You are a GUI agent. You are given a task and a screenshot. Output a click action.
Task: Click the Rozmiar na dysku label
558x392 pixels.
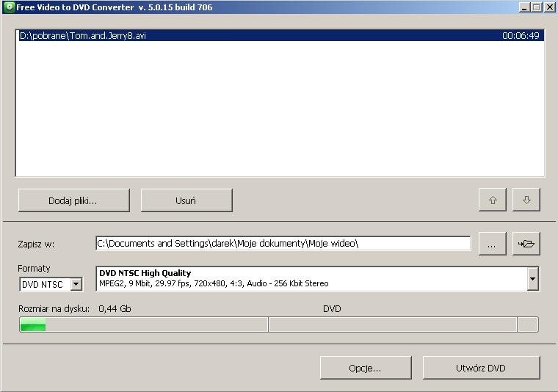[54, 308]
